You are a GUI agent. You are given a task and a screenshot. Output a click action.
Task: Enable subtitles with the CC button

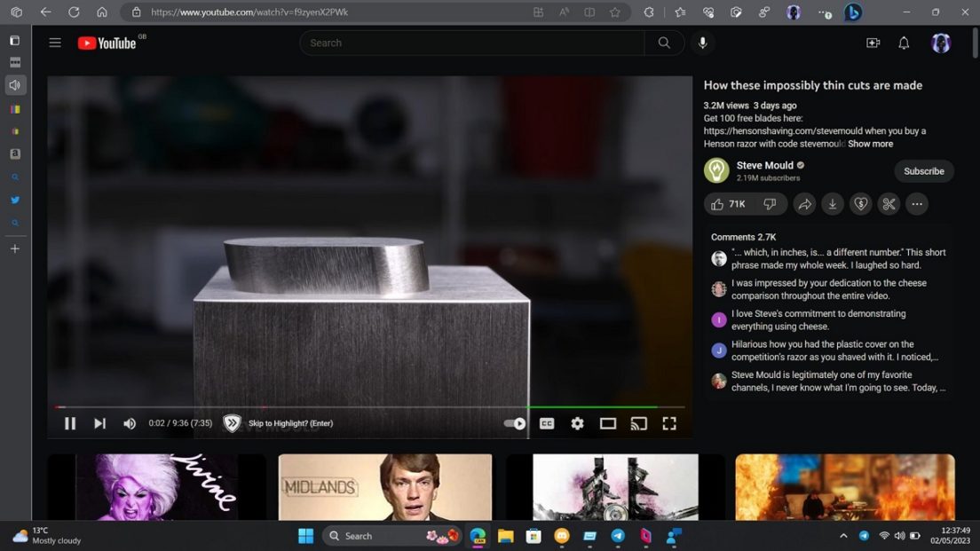tap(547, 423)
